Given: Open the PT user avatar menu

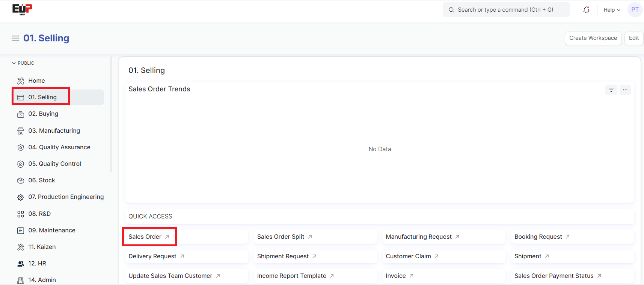Looking at the screenshot, I should point(635,10).
